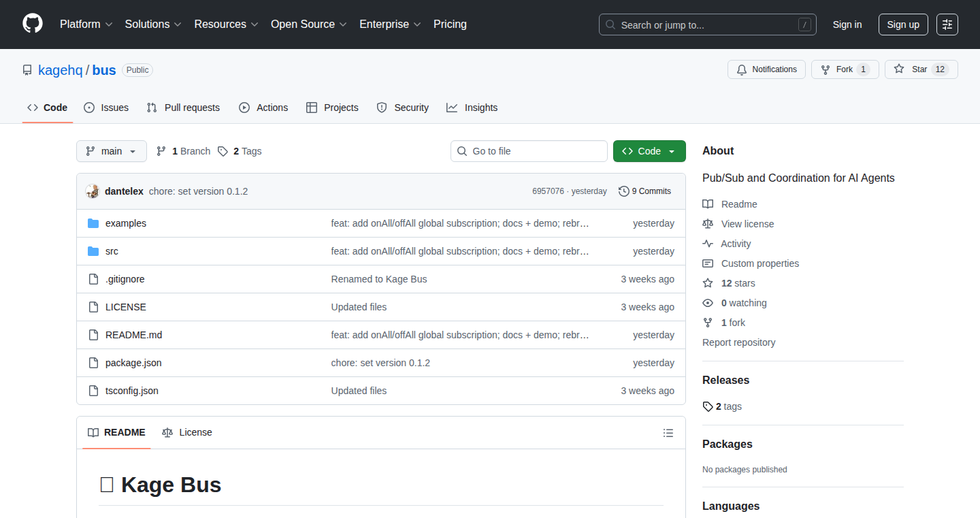Open the bus repository name link

pyautogui.click(x=104, y=70)
